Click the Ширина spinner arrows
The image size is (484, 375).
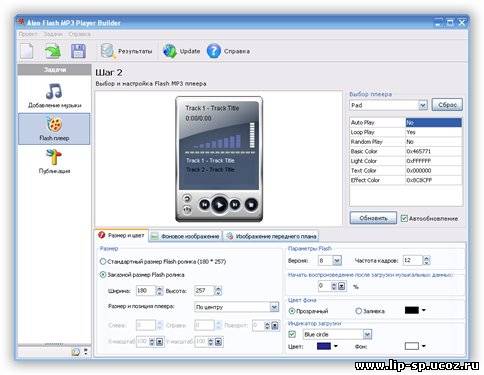[x=160, y=291]
